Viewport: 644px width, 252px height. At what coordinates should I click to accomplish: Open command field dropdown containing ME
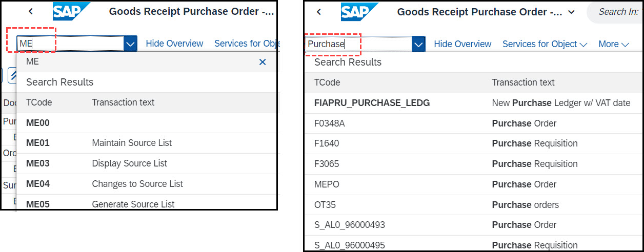point(130,44)
